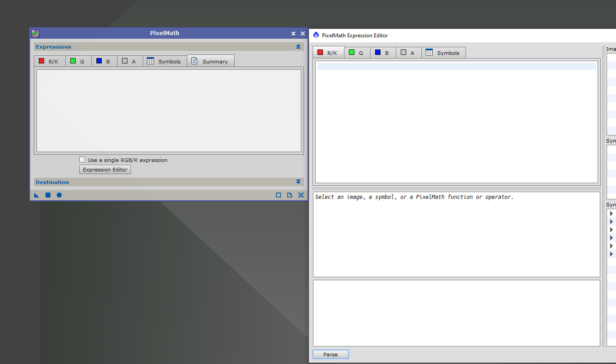Open the A tab in Expression Editor

click(409, 53)
